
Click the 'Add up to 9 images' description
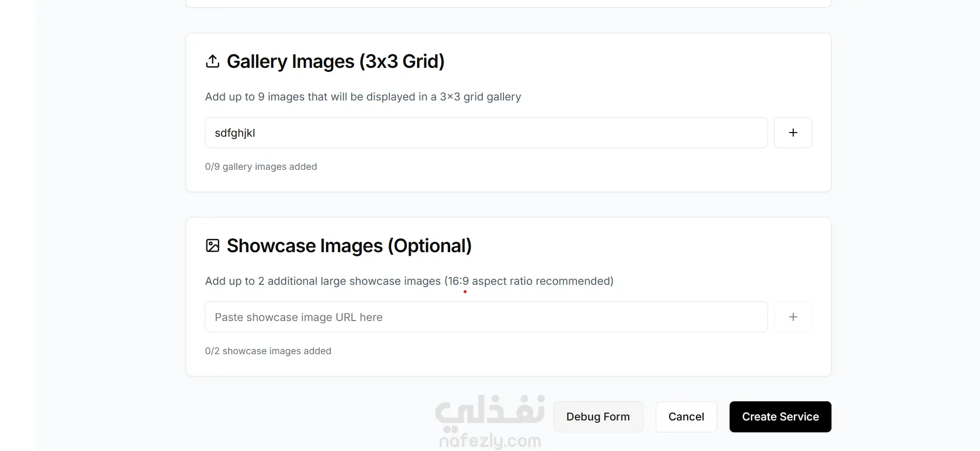[x=363, y=97]
